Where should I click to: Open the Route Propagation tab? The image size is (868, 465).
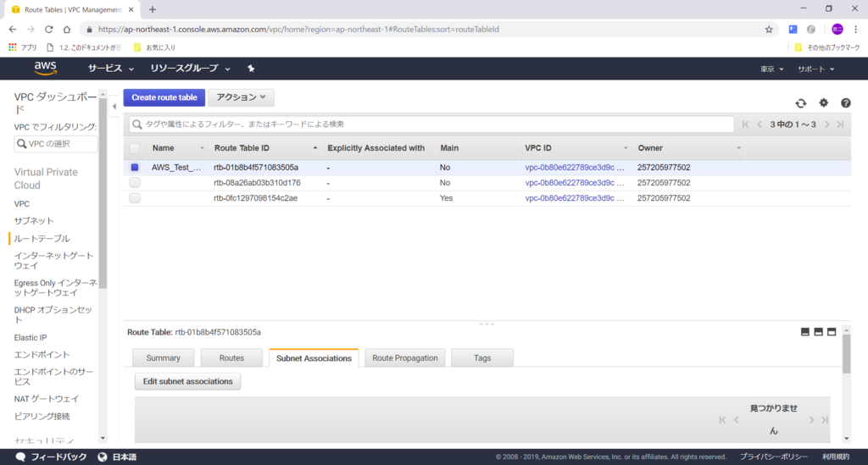point(404,357)
